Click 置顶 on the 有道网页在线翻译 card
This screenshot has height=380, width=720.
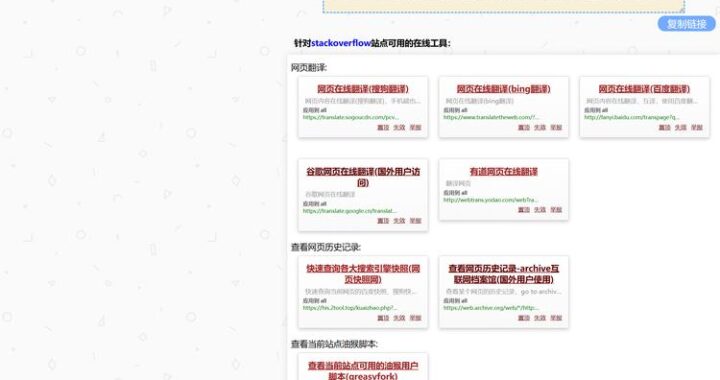(x=523, y=210)
